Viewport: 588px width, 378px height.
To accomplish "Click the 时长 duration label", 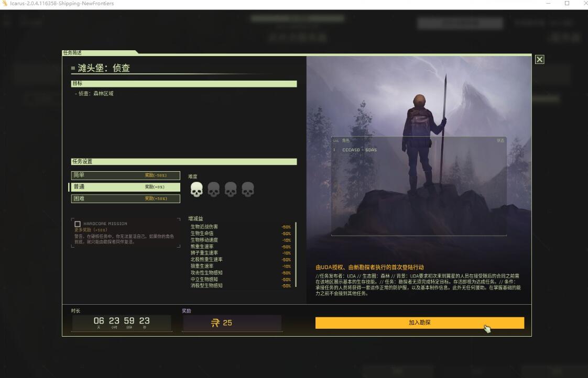I will [x=76, y=311].
